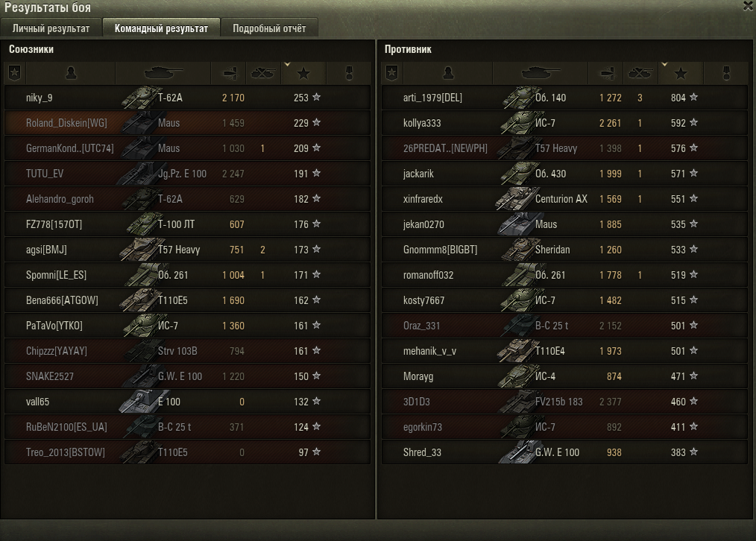The image size is (756, 541).
Task: Sort allies by experience star icon
Action: [303, 73]
